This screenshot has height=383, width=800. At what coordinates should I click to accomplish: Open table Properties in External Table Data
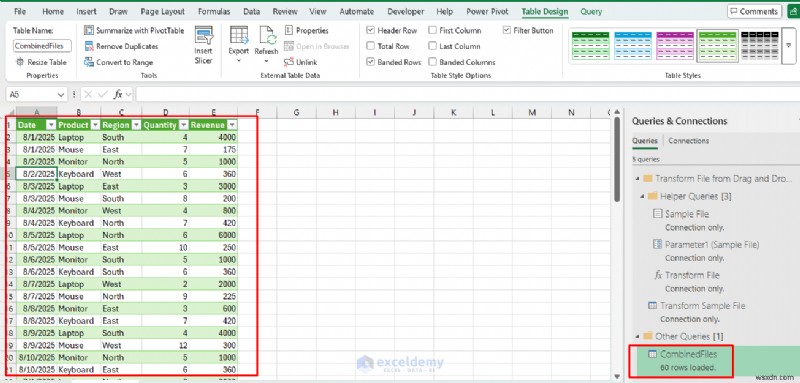307,31
